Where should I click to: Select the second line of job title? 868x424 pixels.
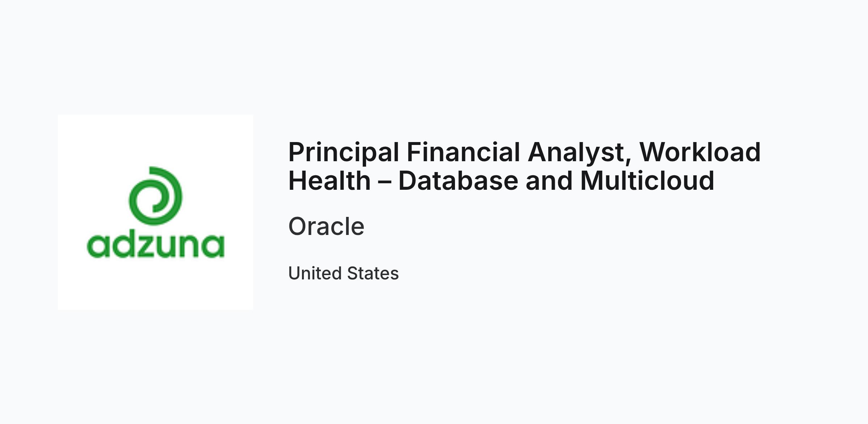[x=501, y=181]
